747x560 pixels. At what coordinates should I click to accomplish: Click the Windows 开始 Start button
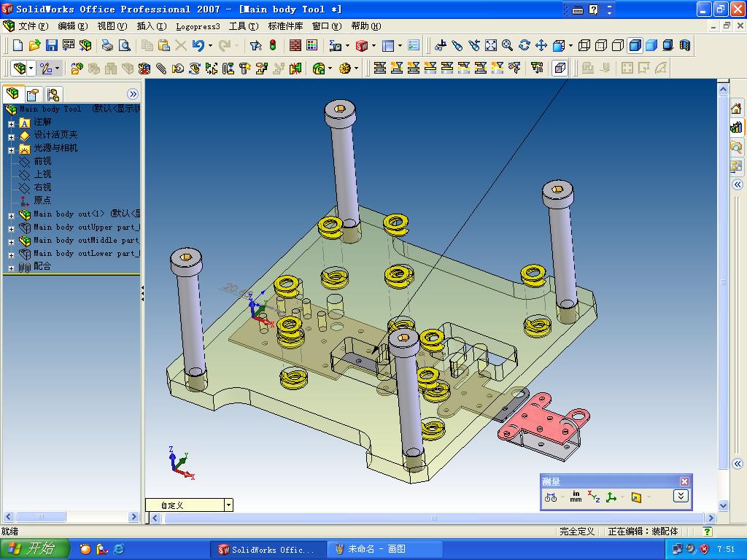pos(35,549)
